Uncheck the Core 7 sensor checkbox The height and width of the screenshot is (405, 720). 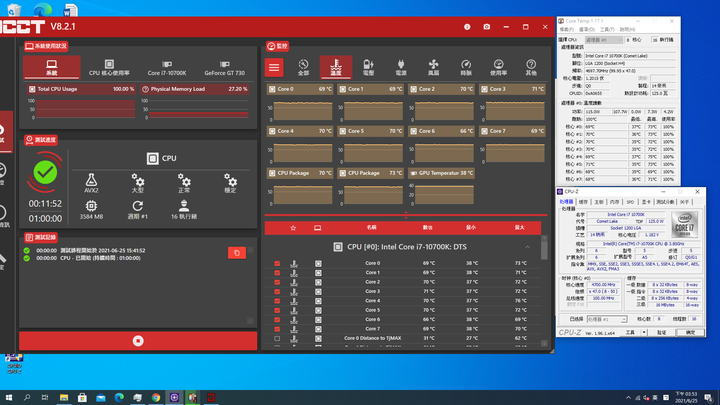277,329
